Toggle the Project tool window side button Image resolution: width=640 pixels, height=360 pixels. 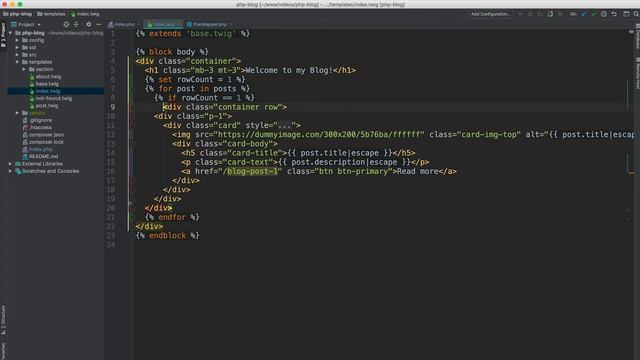click(3, 35)
